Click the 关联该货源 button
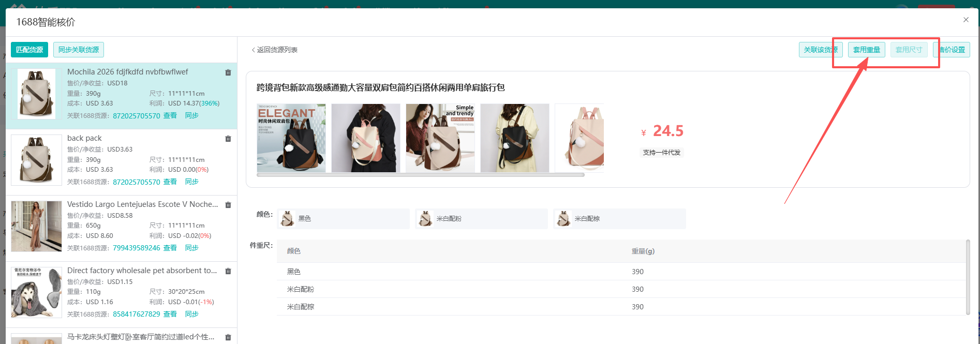 point(821,50)
